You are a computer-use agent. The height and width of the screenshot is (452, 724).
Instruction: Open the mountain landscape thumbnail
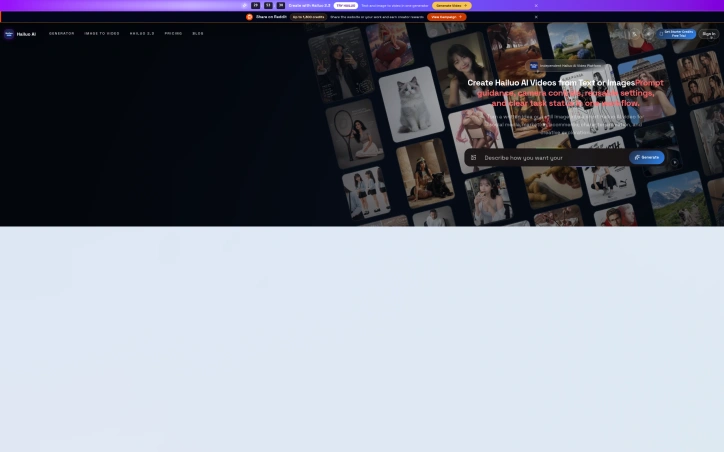(679, 200)
